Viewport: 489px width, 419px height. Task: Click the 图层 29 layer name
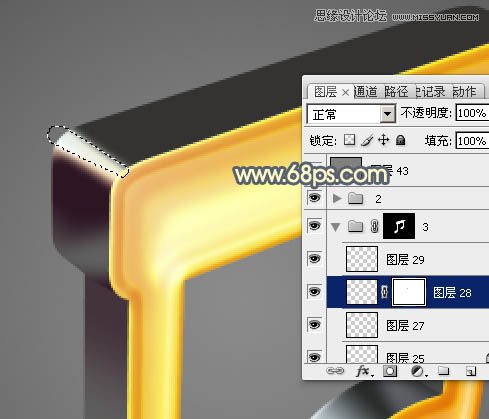[405, 259]
